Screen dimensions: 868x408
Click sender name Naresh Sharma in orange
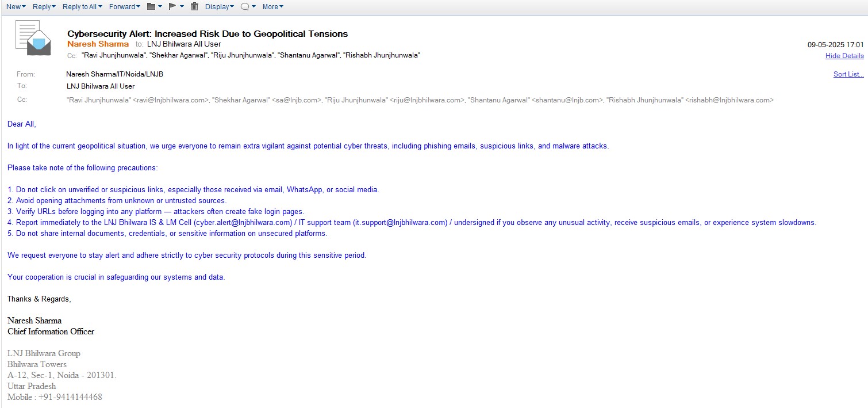98,44
